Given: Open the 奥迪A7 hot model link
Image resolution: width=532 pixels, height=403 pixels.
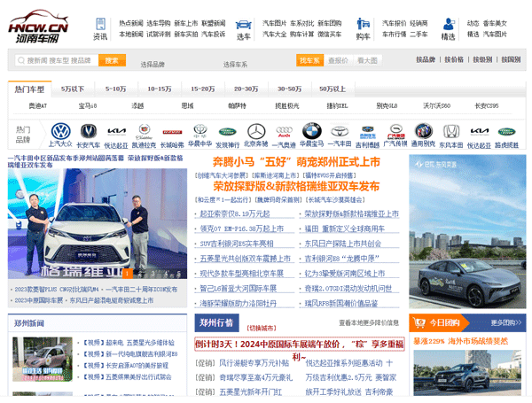Looking at the screenshot, I should coord(37,105).
